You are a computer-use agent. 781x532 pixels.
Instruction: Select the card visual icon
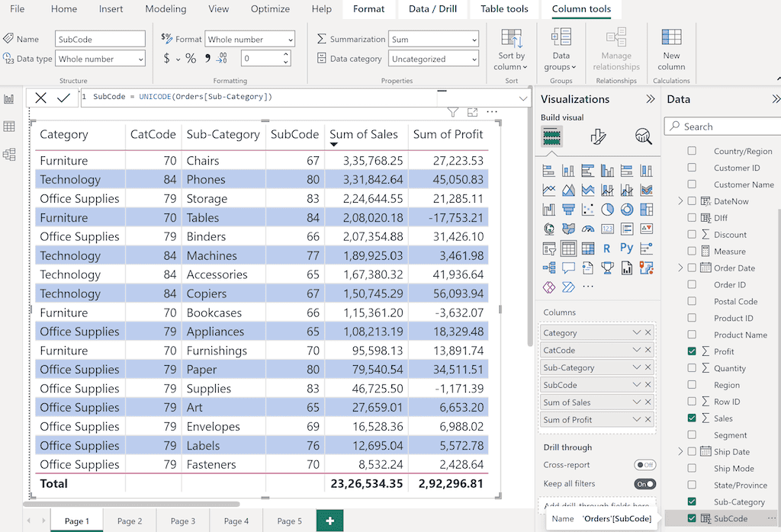tap(607, 229)
